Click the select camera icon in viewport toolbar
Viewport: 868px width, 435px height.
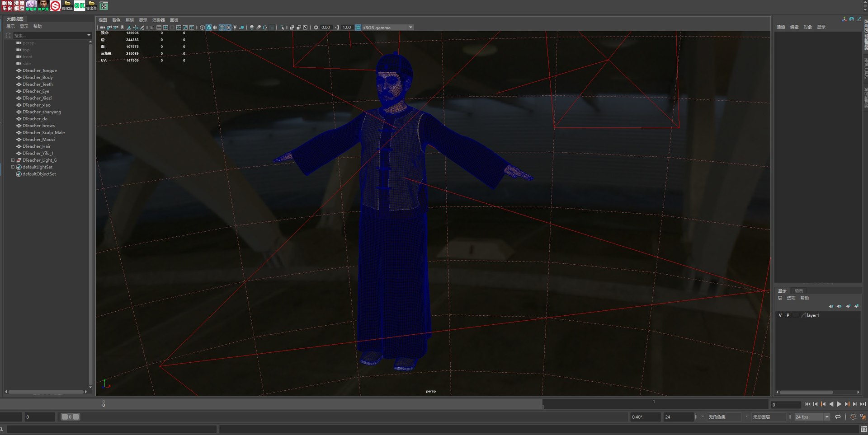pos(102,28)
